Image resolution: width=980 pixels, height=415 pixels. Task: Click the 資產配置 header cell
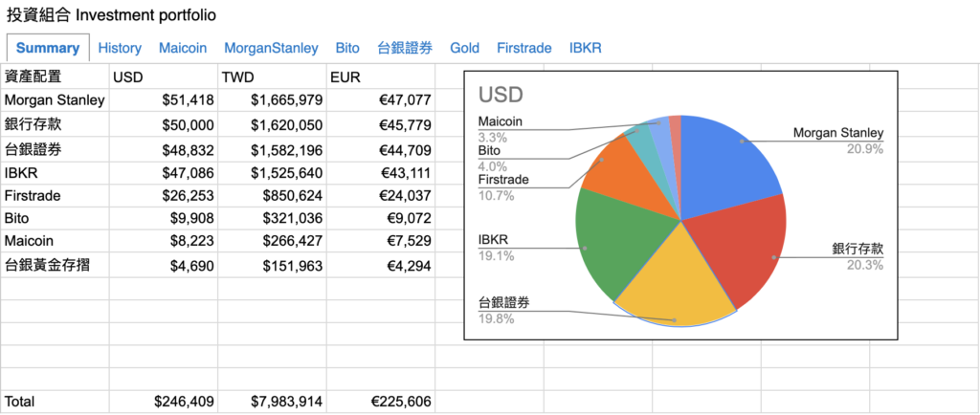pyautogui.click(x=55, y=76)
